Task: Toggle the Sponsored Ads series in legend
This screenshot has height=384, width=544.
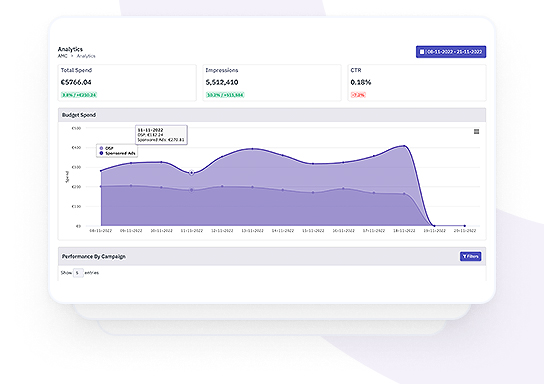Action: [x=117, y=153]
